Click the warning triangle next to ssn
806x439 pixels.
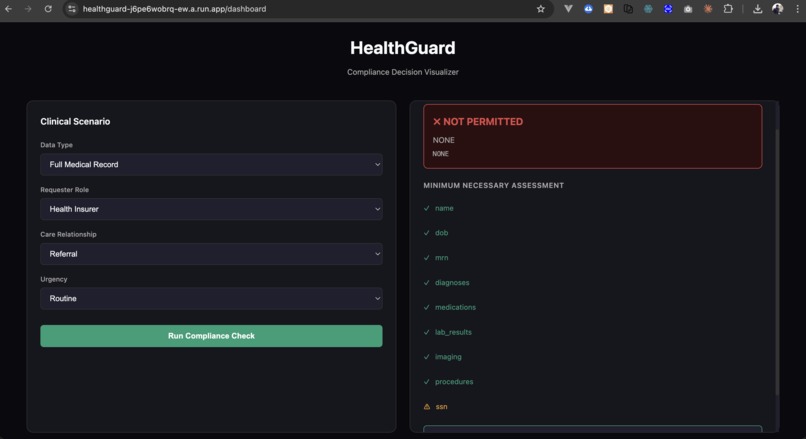tap(427, 407)
